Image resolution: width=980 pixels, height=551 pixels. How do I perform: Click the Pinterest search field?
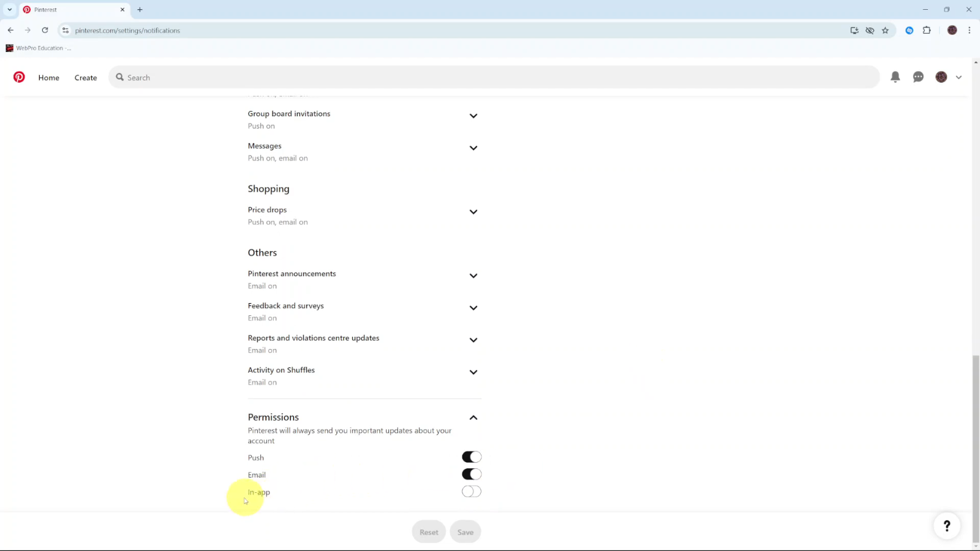coord(494,77)
